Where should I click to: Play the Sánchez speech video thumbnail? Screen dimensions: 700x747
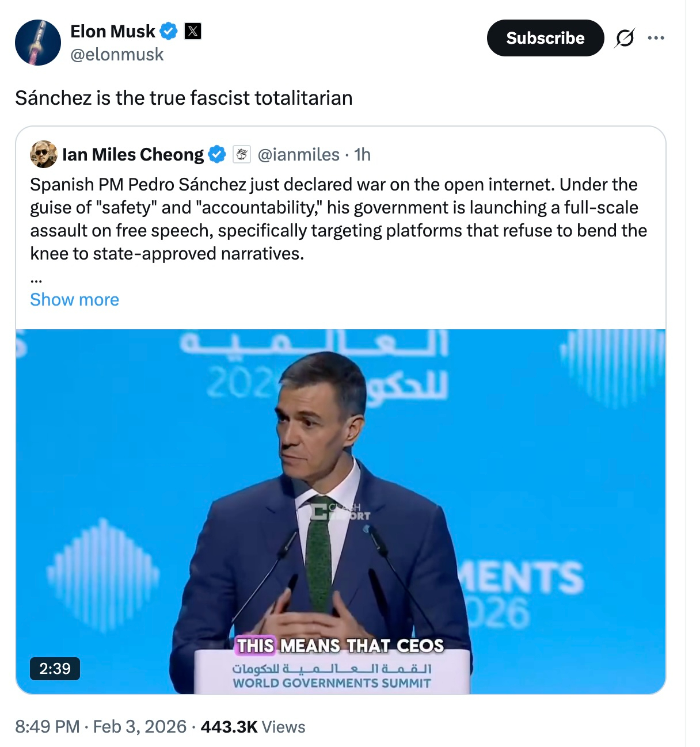click(x=341, y=511)
